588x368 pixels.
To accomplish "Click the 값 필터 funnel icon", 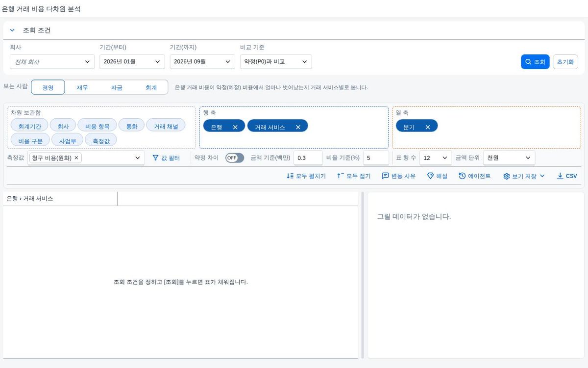I will (x=156, y=158).
